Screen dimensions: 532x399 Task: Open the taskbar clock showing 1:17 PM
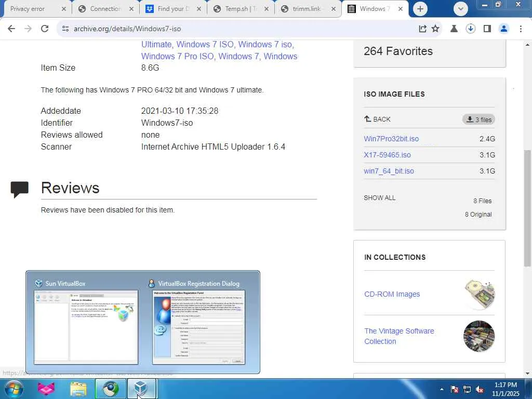(506, 389)
